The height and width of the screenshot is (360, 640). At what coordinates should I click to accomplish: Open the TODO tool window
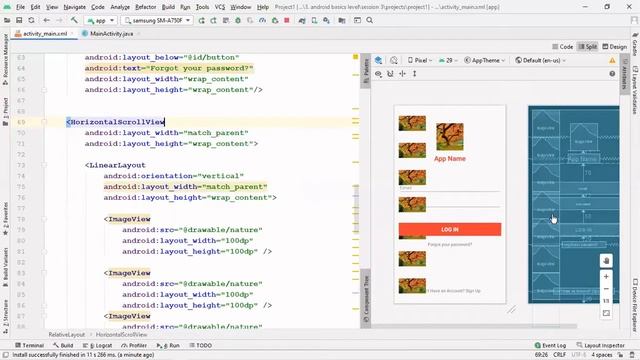click(201, 345)
